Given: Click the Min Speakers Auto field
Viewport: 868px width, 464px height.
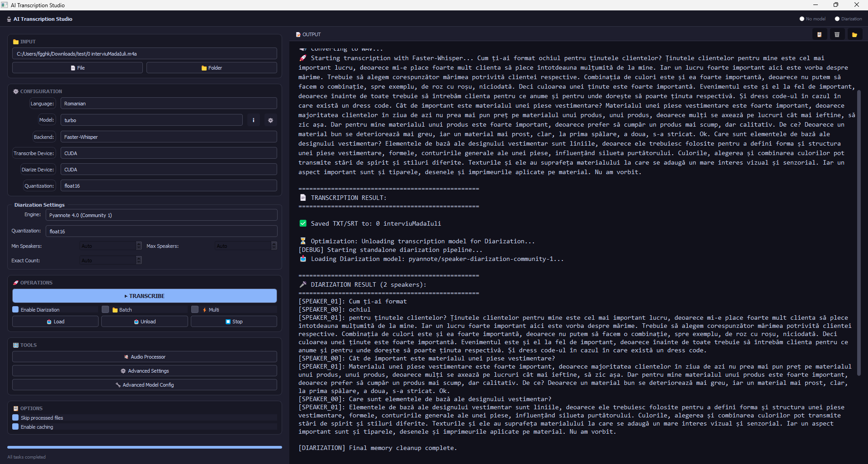Looking at the screenshot, I should click(x=108, y=246).
